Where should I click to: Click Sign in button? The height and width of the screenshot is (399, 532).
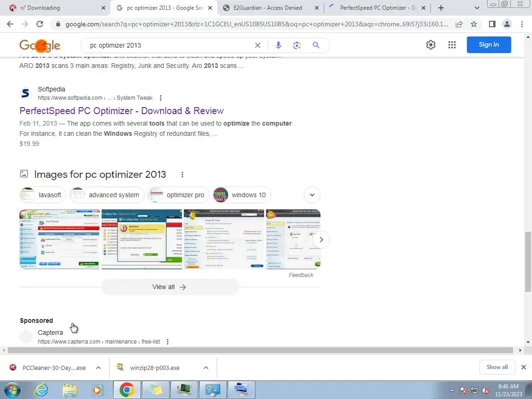[x=489, y=45]
